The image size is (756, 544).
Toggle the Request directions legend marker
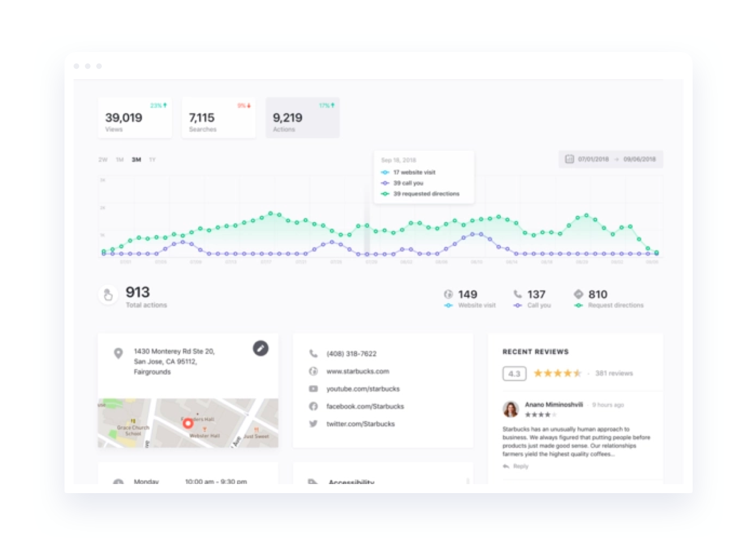(578, 305)
